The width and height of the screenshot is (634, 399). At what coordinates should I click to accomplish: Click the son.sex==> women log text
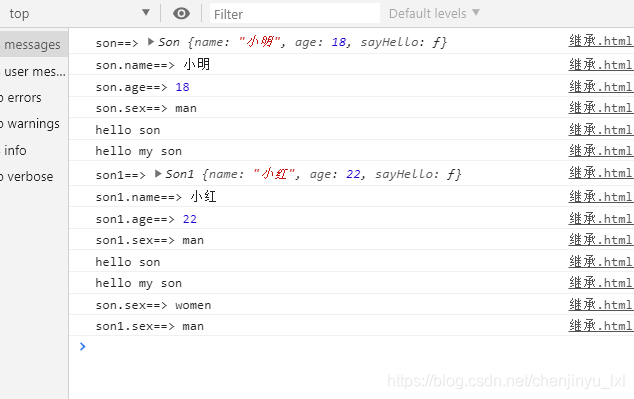(153, 305)
